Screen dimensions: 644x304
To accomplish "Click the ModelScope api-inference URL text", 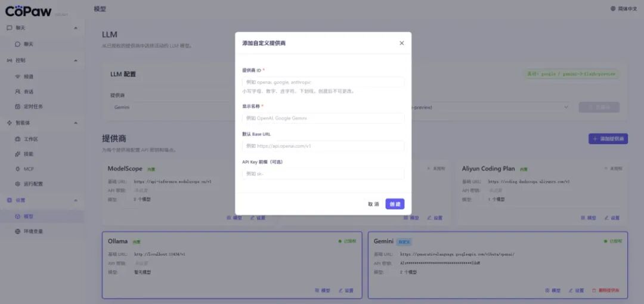I will (173, 182).
